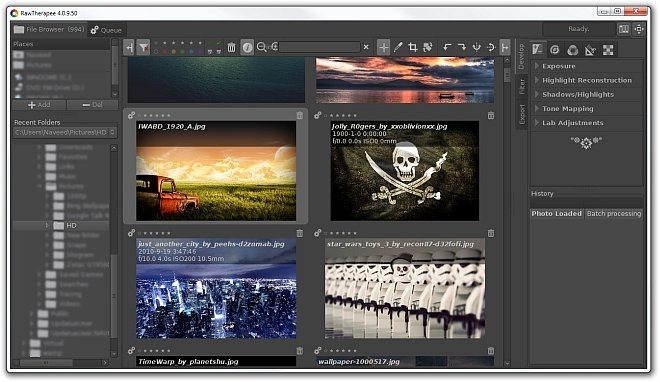Image resolution: width=660 pixels, height=382 pixels.
Task: Open the Raw tools tab icon
Action: coord(608,50)
